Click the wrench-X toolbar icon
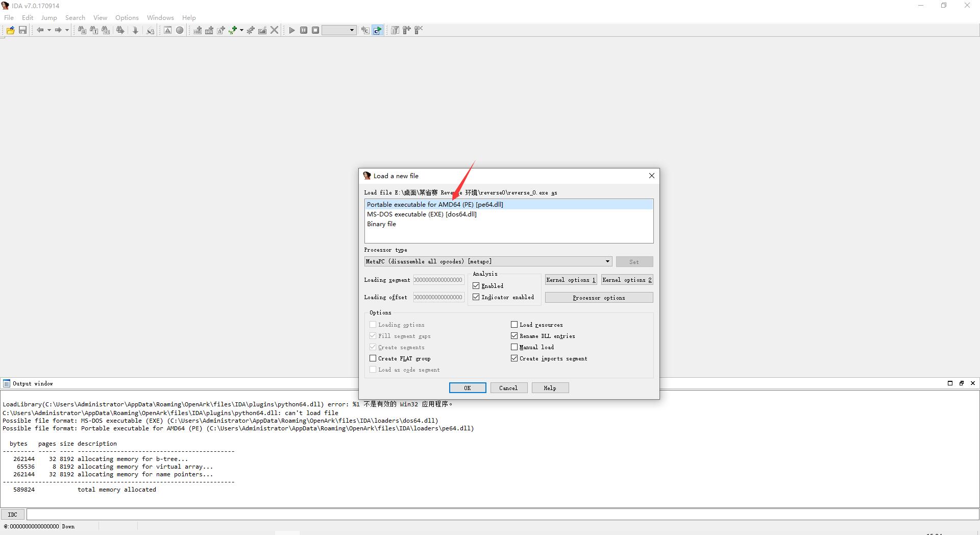The image size is (980, 535). click(419, 30)
